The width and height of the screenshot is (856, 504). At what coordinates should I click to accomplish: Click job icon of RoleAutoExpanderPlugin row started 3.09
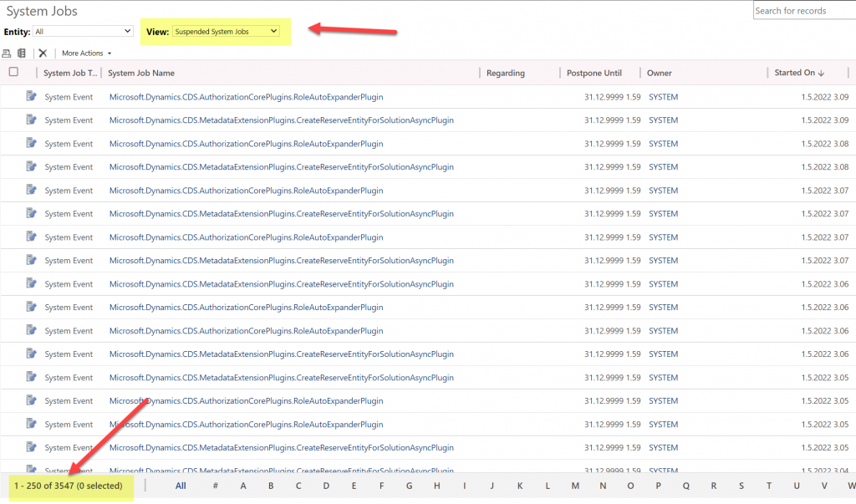point(31,96)
